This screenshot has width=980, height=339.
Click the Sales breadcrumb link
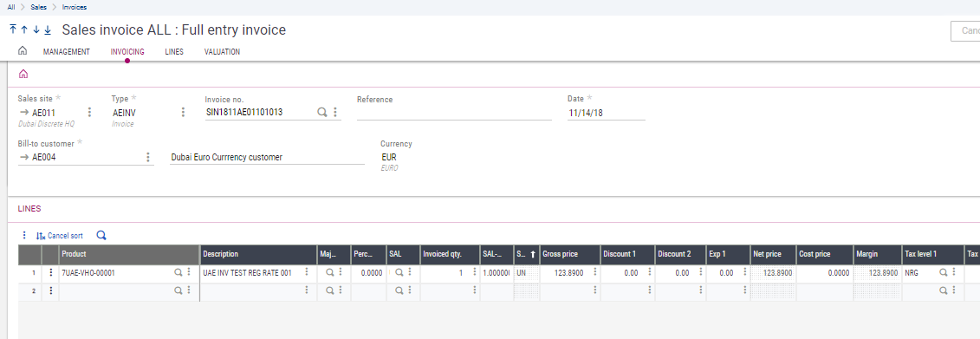tap(38, 7)
